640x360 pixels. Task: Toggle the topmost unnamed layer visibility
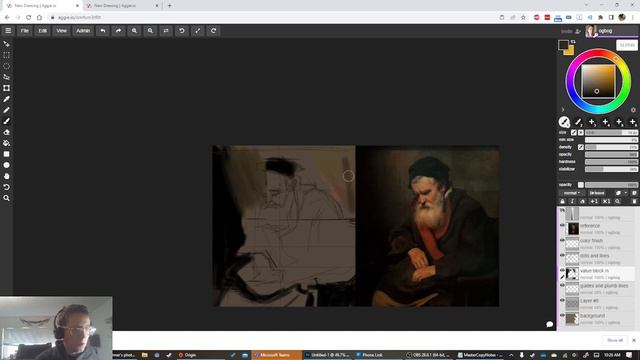(562, 210)
